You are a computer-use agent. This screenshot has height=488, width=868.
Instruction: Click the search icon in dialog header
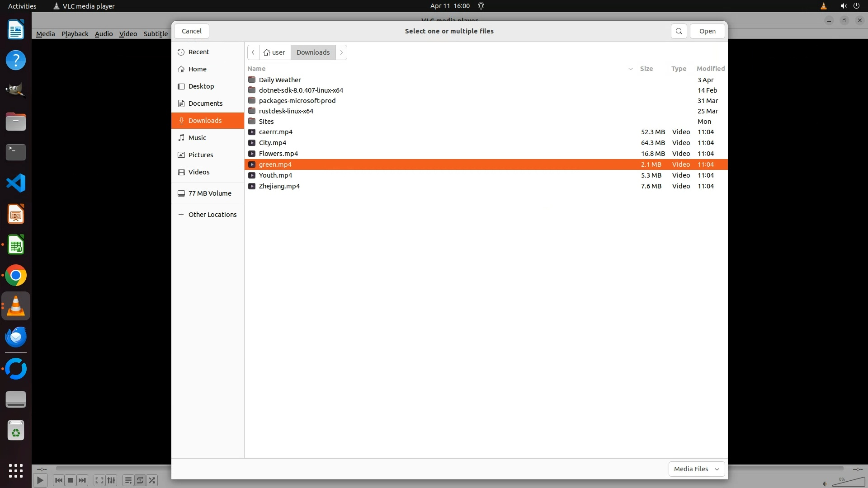point(679,31)
